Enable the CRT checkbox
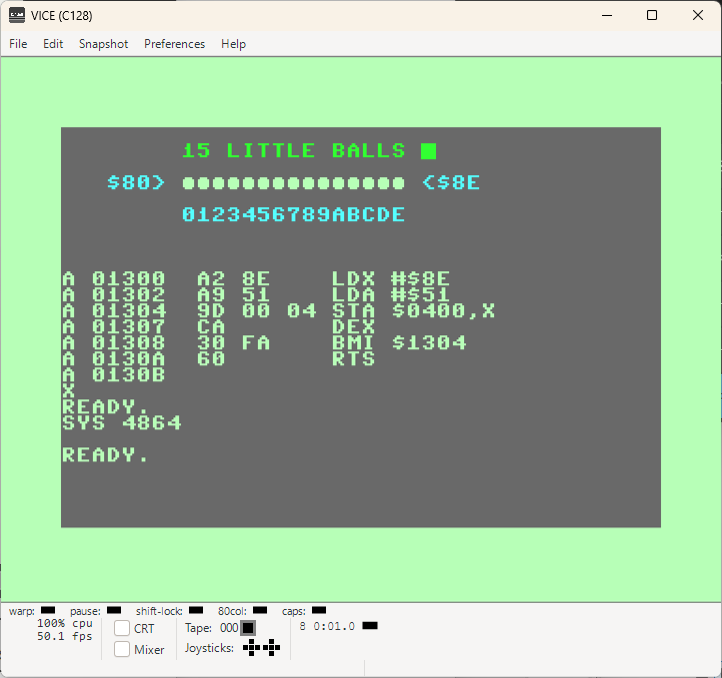Screen dimensions: 722x678 (122, 628)
